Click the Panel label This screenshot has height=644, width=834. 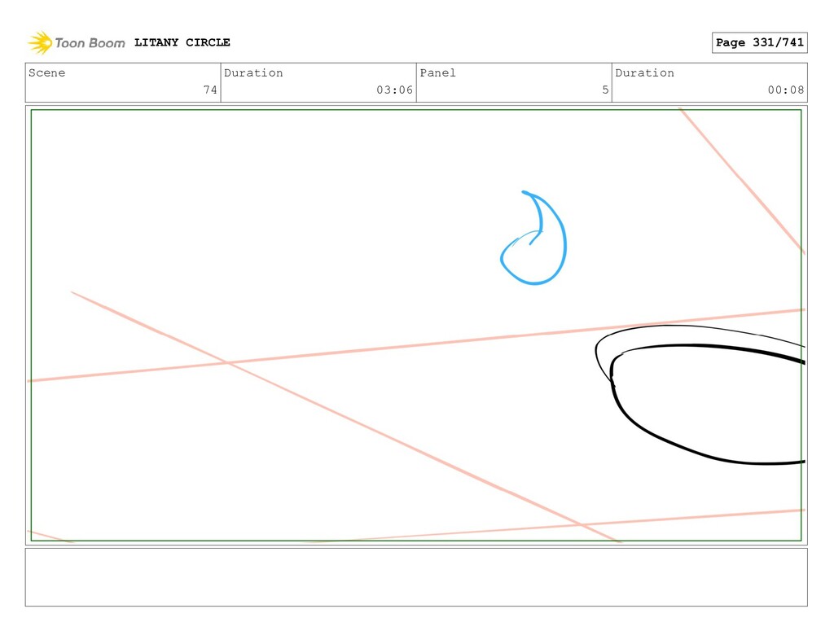(437, 72)
